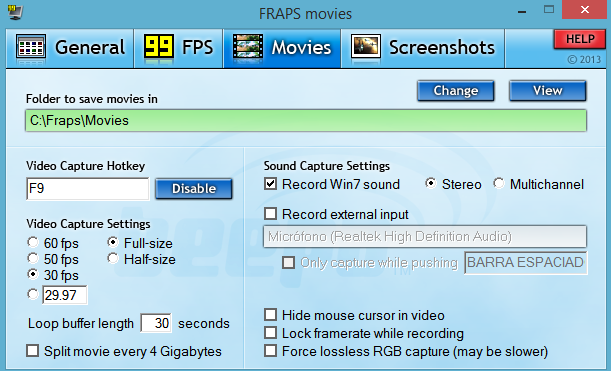Enable Hide mouse cursor in video

pyautogui.click(x=270, y=314)
